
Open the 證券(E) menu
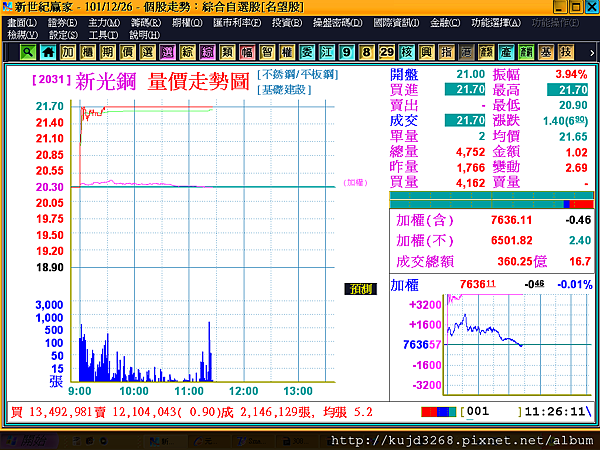point(62,23)
